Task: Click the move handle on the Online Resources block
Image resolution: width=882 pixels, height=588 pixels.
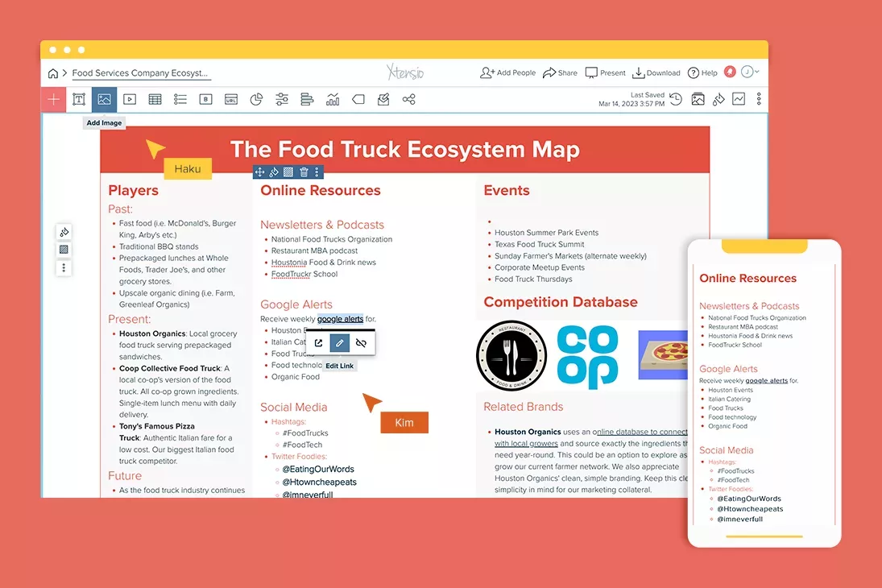Action: [x=260, y=172]
